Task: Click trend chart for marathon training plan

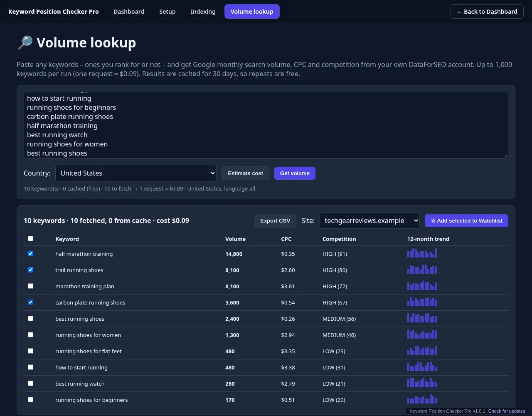Action: click(x=422, y=285)
